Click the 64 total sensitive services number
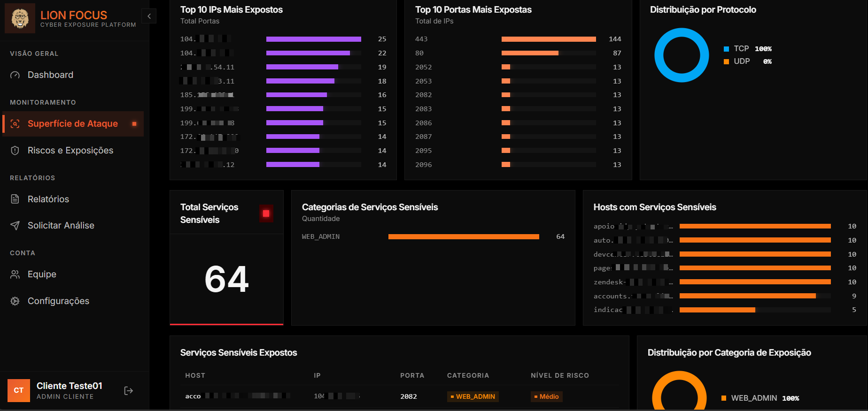 (x=226, y=279)
